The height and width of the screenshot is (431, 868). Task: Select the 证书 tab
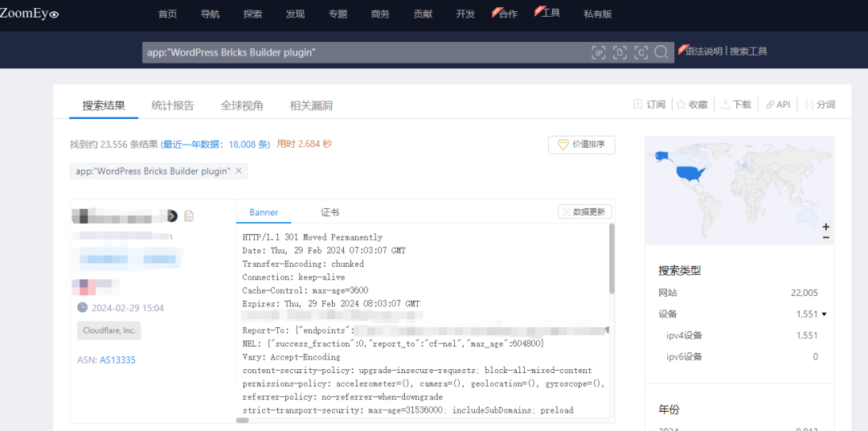[x=330, y=212]
